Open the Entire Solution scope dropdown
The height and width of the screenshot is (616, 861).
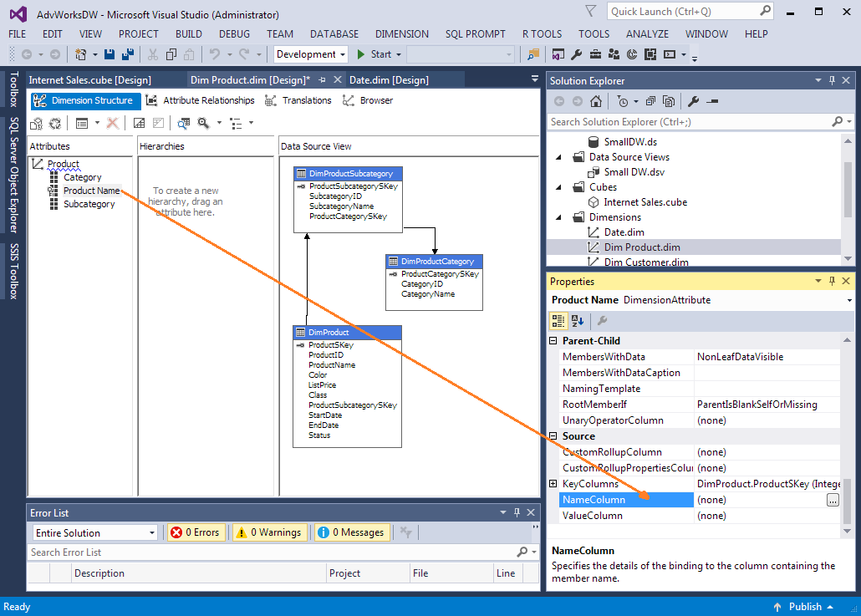click(x=94, y=532)
